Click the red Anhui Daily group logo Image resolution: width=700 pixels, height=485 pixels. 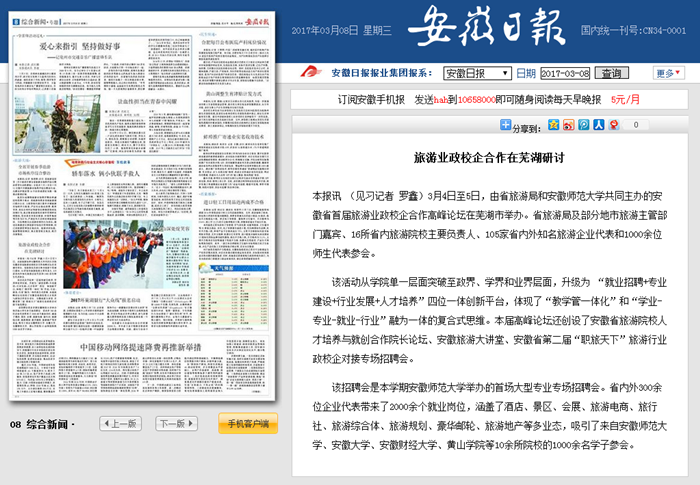click(x=311, y=72)
